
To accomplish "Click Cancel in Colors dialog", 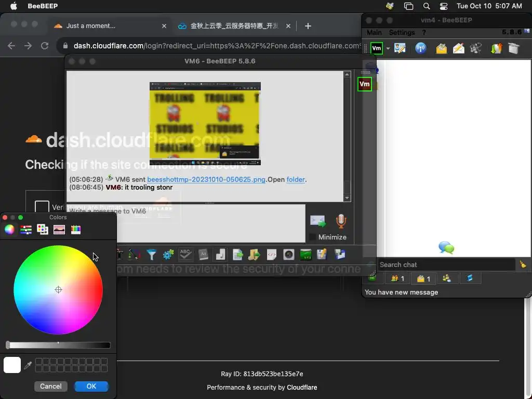I will [x=51, y=386].
